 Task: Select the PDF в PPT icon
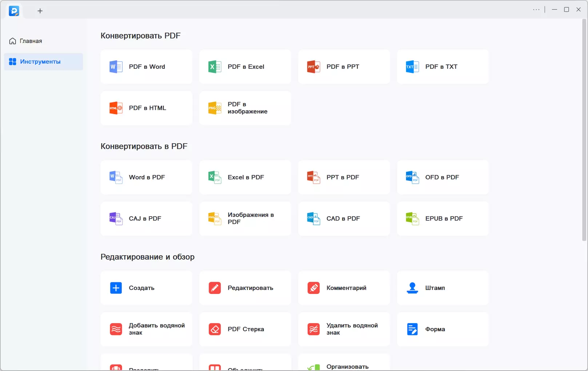(313, 67)
